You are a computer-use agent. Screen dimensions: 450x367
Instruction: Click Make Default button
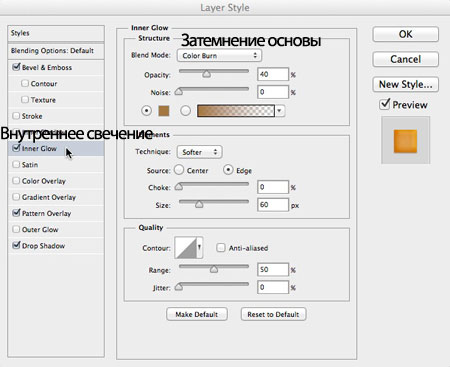point(197,314)
